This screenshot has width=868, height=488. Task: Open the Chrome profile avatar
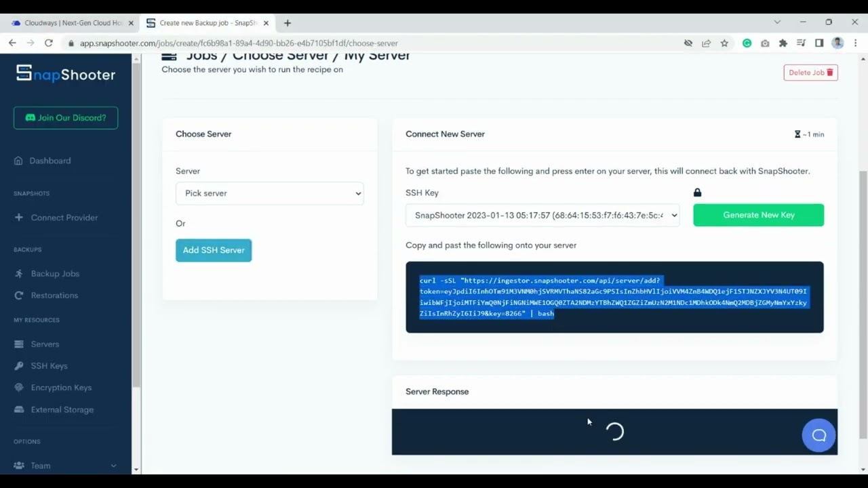click(x=837, y=43)
